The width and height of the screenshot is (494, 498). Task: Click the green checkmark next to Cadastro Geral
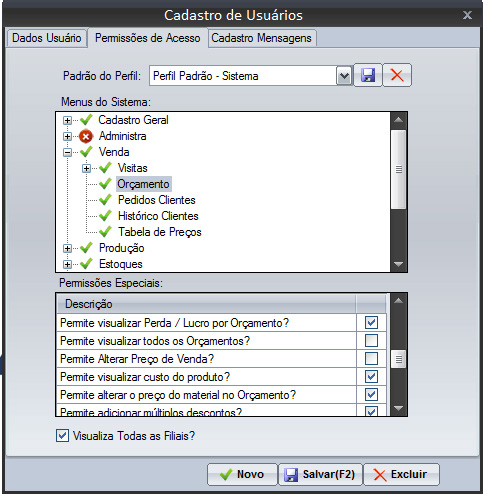(86, 120)
